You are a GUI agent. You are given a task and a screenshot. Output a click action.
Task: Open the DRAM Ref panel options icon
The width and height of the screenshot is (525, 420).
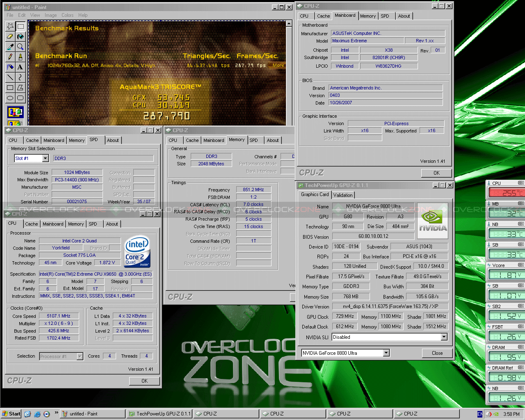point(521,367)
